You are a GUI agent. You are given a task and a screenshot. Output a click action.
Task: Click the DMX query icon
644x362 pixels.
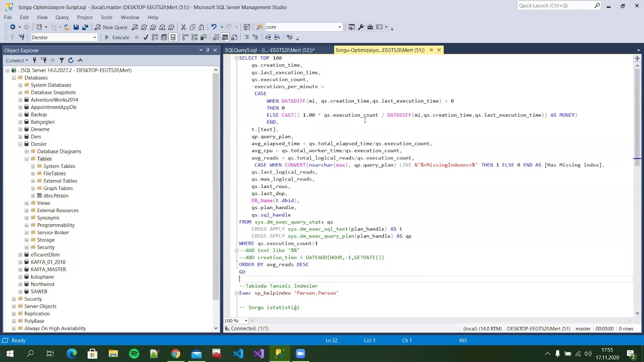point(153,27)
